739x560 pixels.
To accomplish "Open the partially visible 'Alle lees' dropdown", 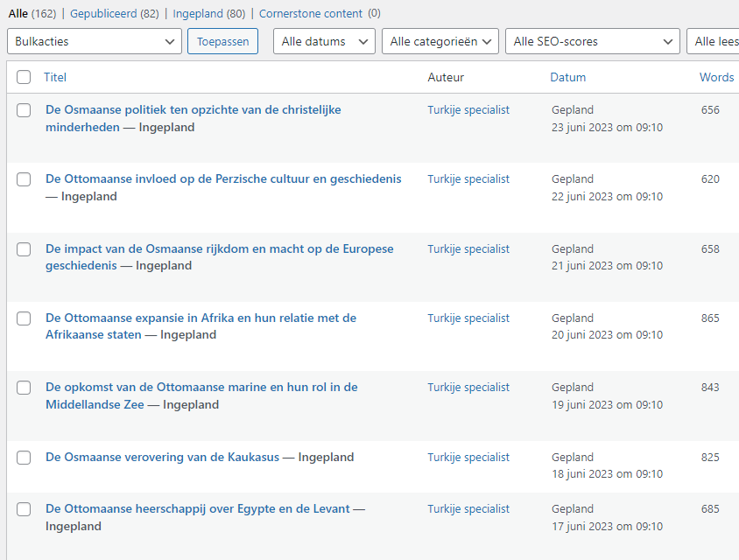I will (713, 41).
